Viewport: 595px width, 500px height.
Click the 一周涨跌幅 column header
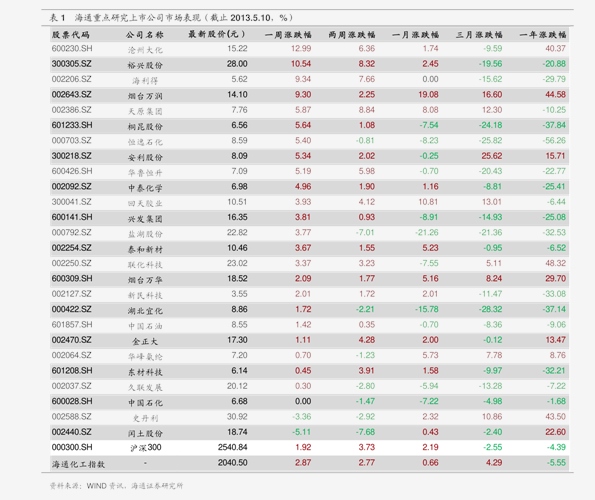coord(288,35)
